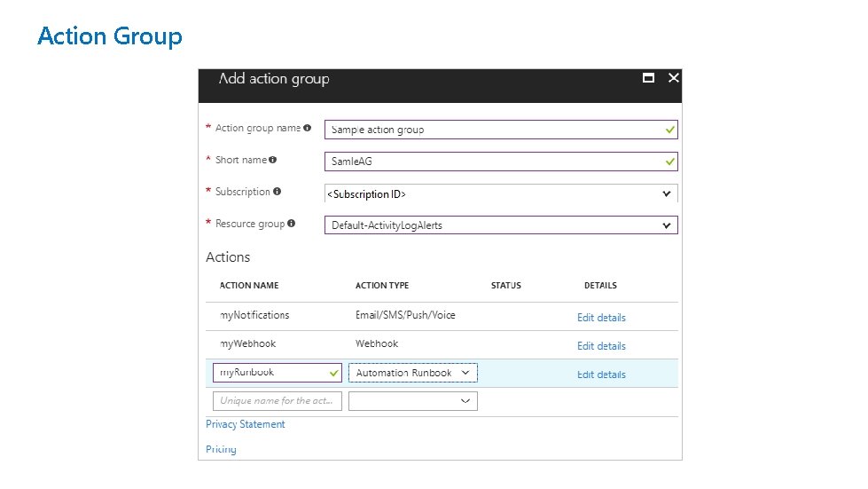
Task: Click the SamleAG short name field
Action: [x=492, y=162]
